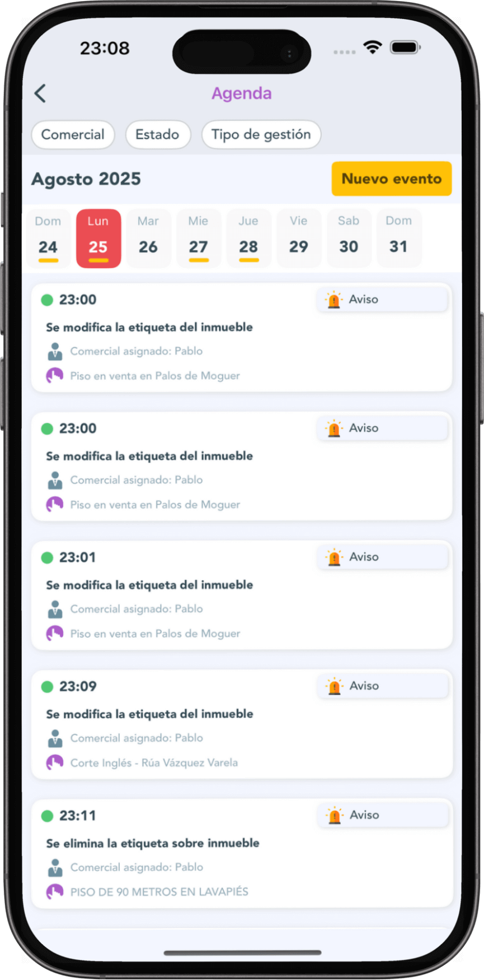Click the Wi-Fi icon in the status bar
Screen dimensions: 484x980
(372, 47)
